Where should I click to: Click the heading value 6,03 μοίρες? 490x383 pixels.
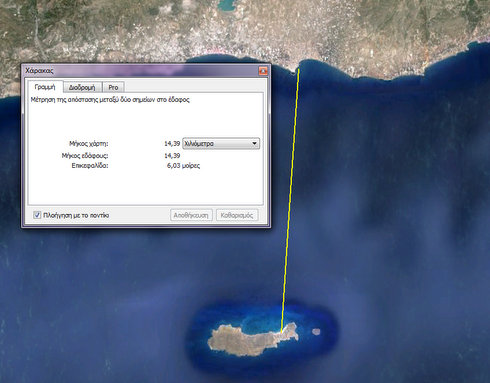point(183,166)
